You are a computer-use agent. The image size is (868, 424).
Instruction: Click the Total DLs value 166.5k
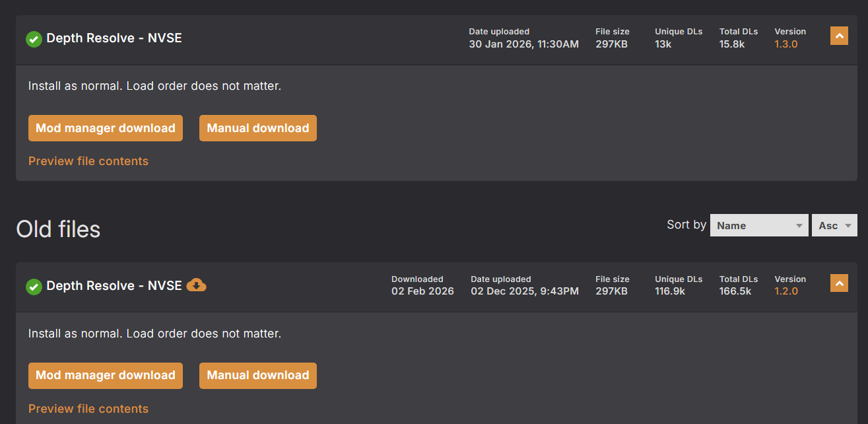click(735, 291)
